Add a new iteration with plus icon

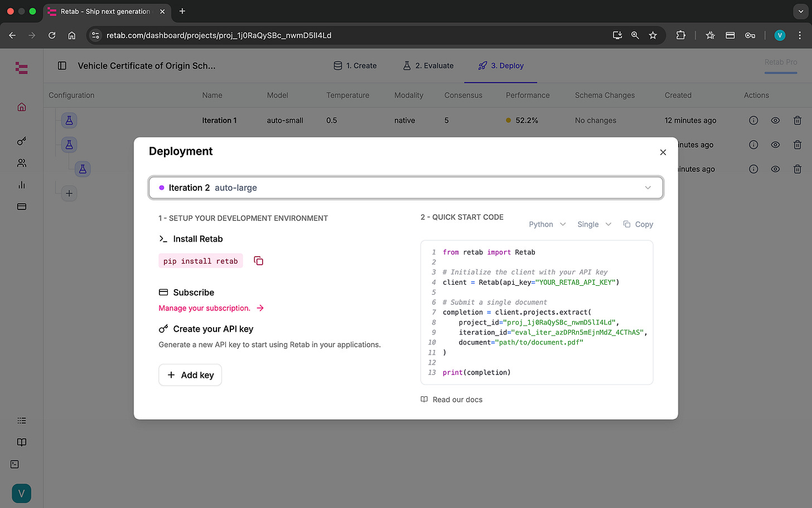pyautogui.click(x=69, y=193)
